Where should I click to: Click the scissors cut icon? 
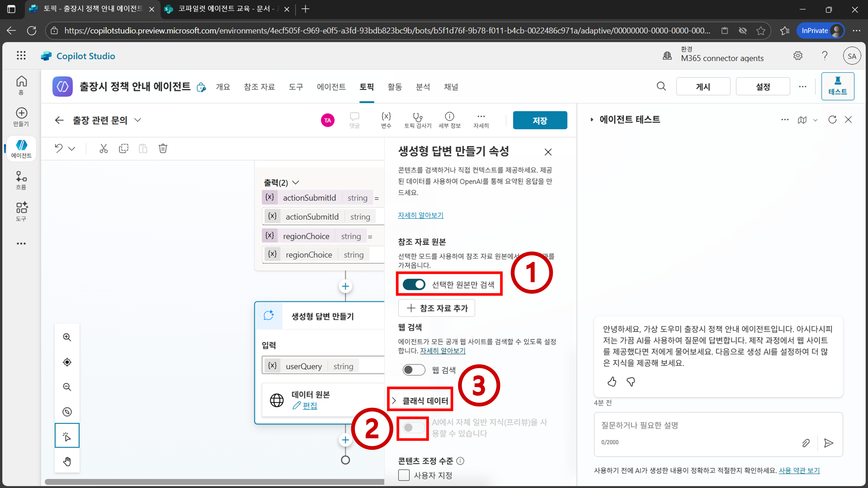point(104,149)
